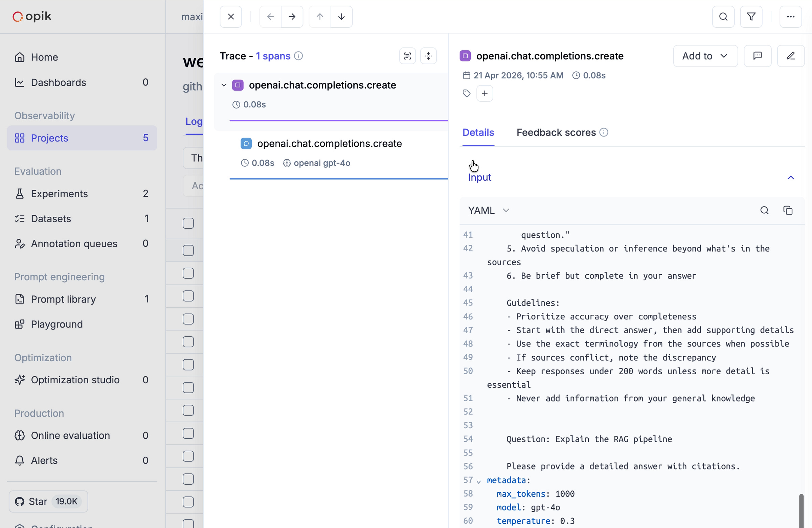Navigate to next trace with right arrow
Screen dimensions: 812x528
click(x=292, y=17)
